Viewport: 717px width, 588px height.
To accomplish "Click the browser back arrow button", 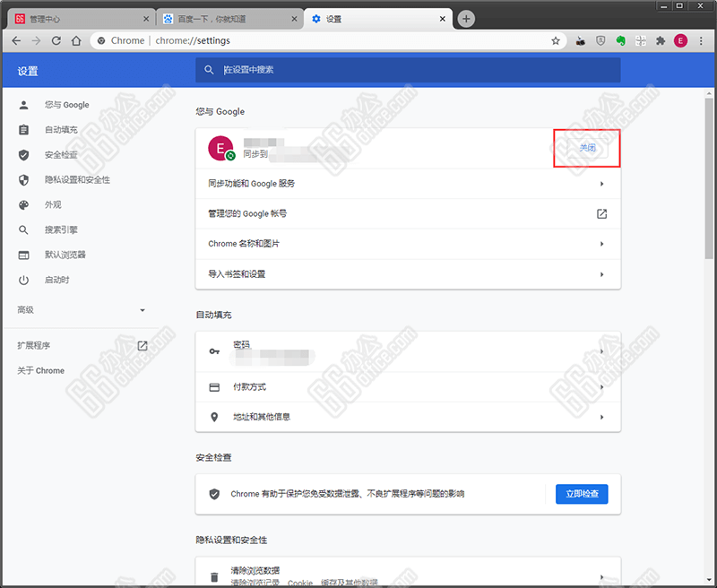I will pyautogui.click(x=16, y=40).
